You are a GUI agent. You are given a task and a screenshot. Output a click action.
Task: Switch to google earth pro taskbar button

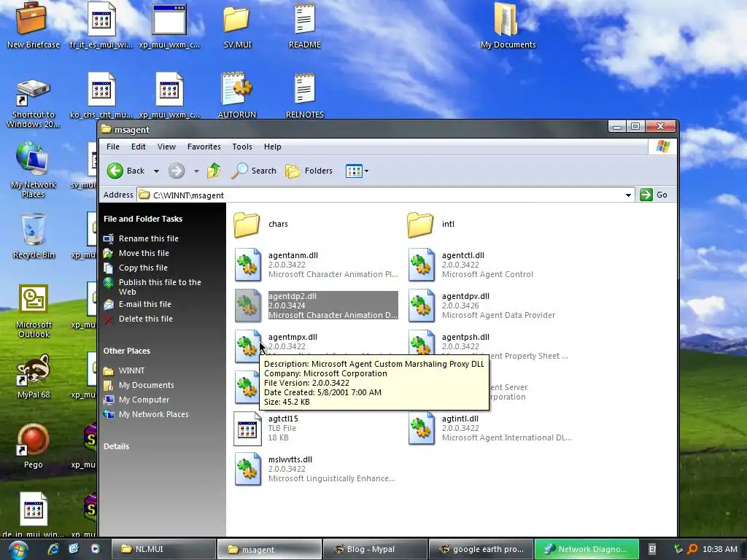[x=481, y=549]
